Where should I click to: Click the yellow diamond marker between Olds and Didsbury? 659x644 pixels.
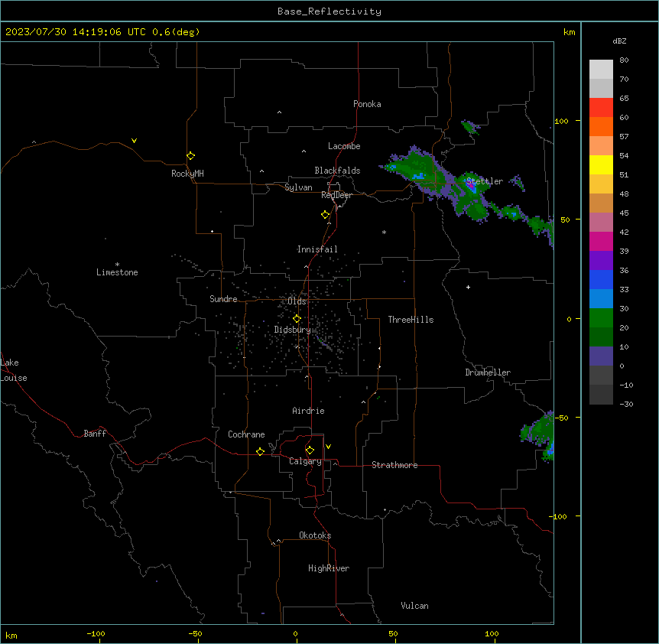click(x=297, y=319)
